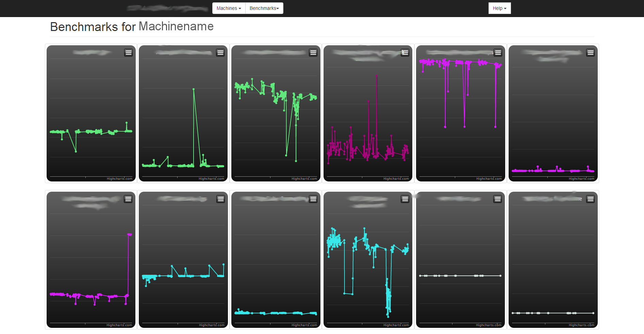The width and height of the screenshot is (644, 334).
Task: Open chart menu of third top-row green chart
Action: (313, 52)
